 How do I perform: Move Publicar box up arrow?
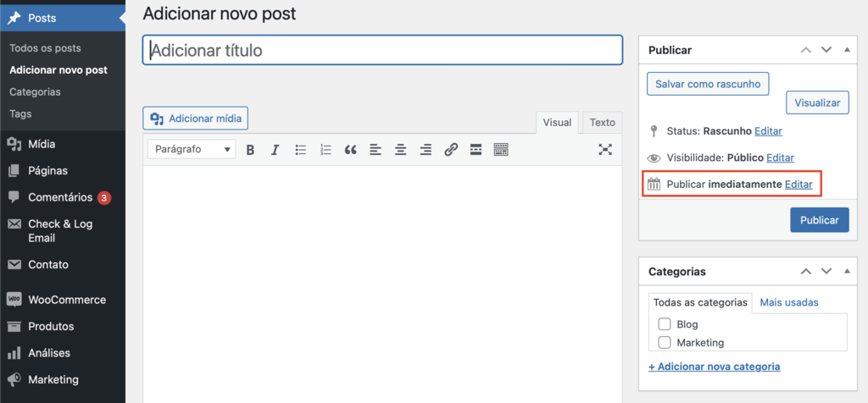(806, 50)
